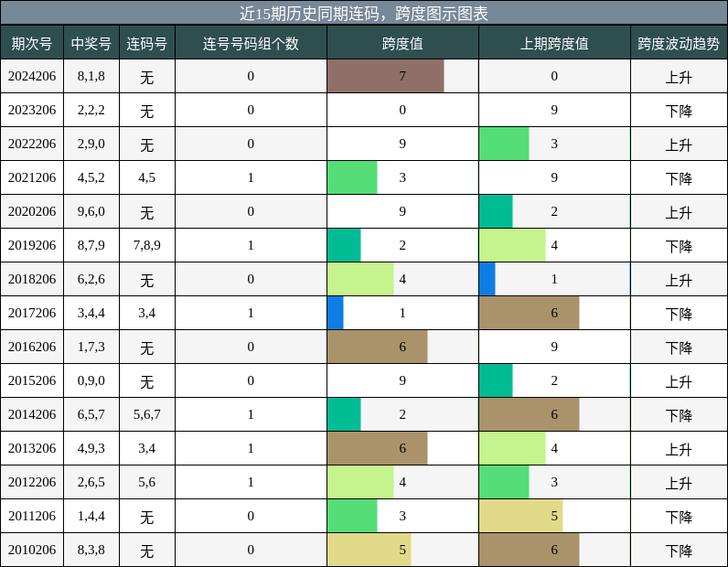Viewport: 728px width, 567px height.
Task: Click the 跨度波动趋势 column header
Action: 679,43
